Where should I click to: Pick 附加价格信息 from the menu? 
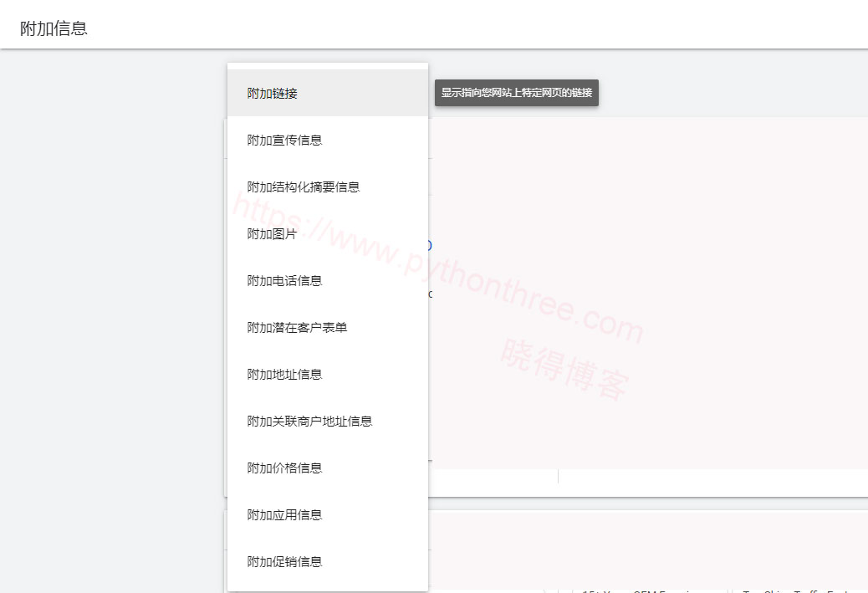tap(327, 468)
